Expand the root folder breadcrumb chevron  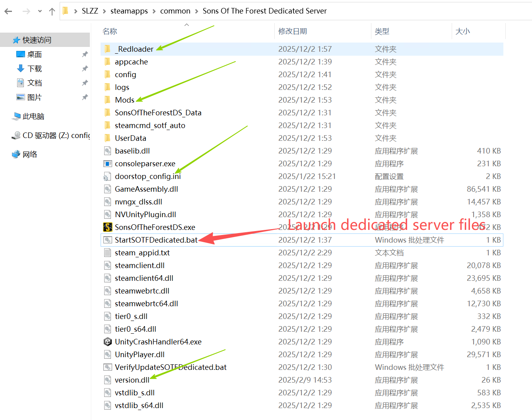pyautogui.click(x=76, y=11)
